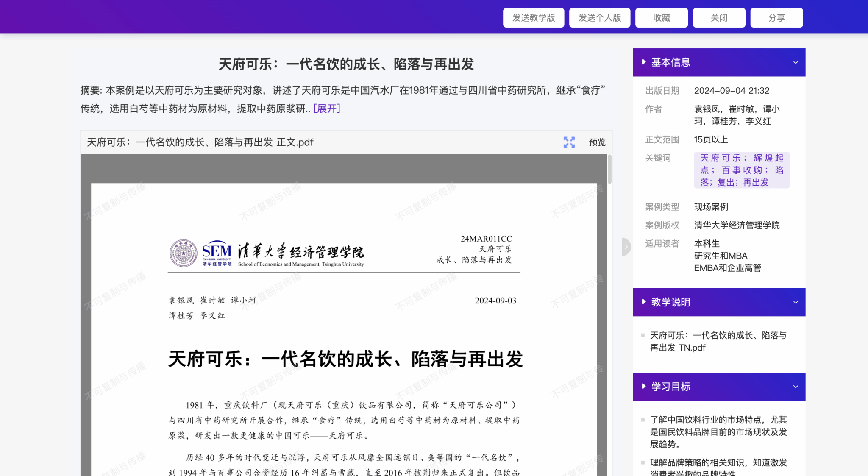Expand the abstract with 展开 link
868x476 pixels.
[x=327, y=109]
